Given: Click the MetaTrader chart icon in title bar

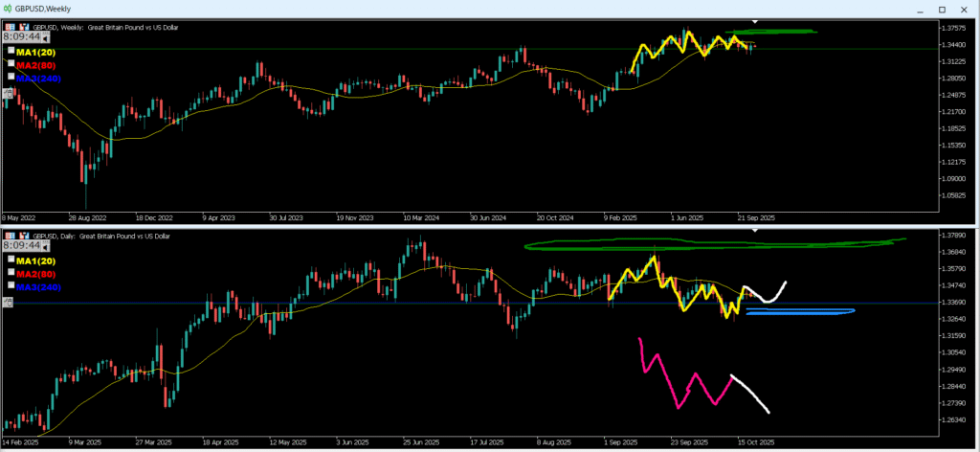Looking at the screenshot, I should coord(8,7).
